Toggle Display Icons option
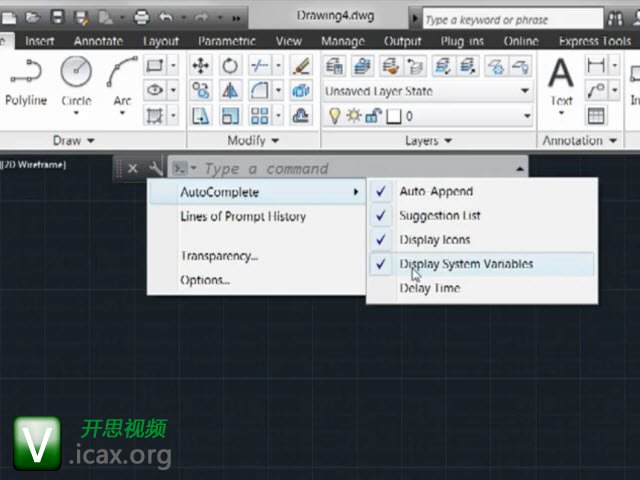Screen dimensions: 640x480 point(482,240)
